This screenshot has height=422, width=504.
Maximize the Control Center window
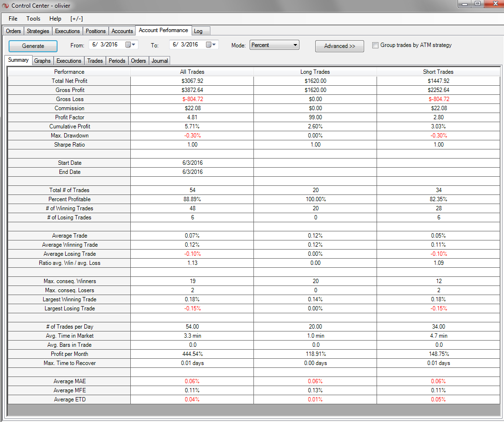pyautogui.click(x=478, y=4)
